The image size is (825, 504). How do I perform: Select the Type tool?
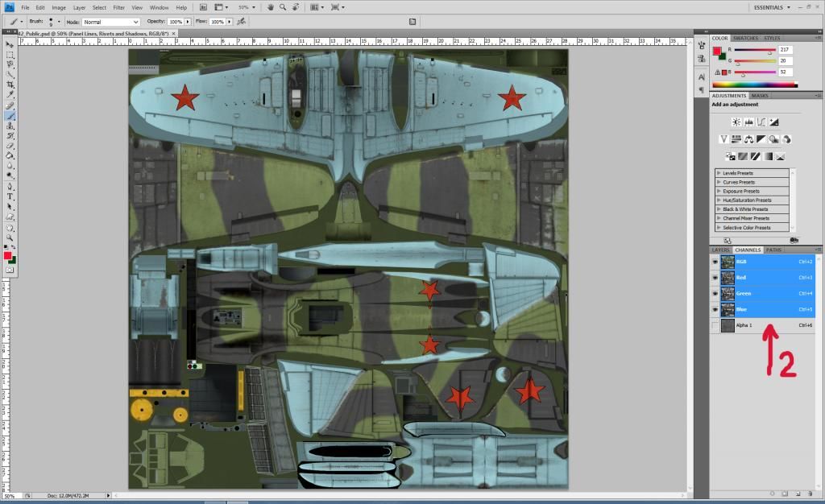10,196
